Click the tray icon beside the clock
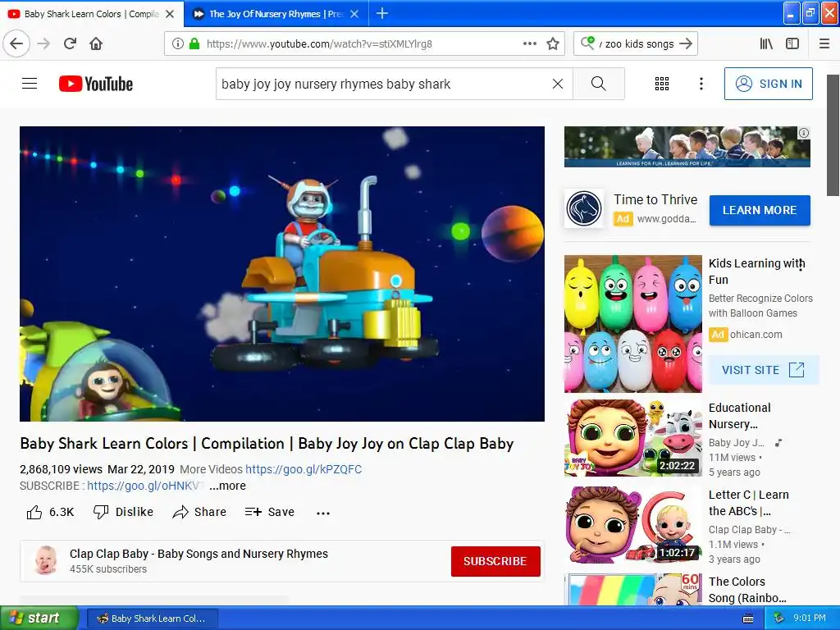Screen dimensions: 840x630 [x=778, y=619]
